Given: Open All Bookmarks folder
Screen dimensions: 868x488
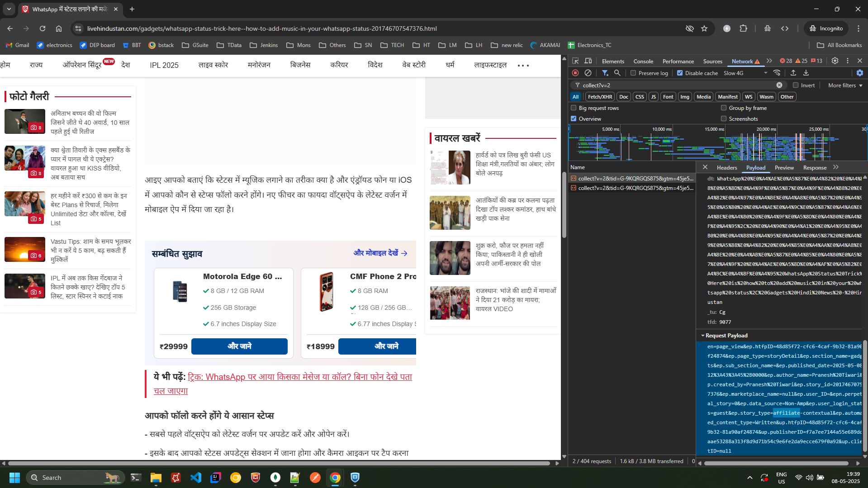Looking at the screenshot, I should tap(840, 45).
